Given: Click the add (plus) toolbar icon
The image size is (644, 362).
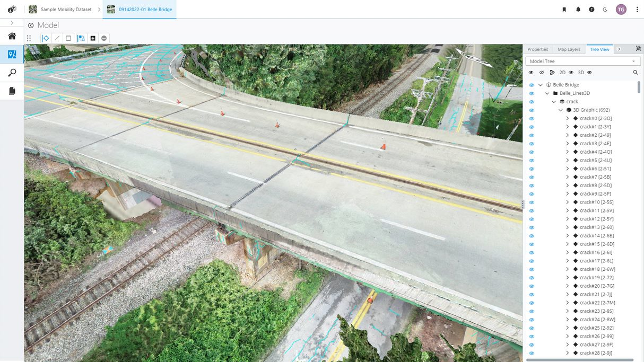Looking at the screenshot, I should [x=93, y=38].
